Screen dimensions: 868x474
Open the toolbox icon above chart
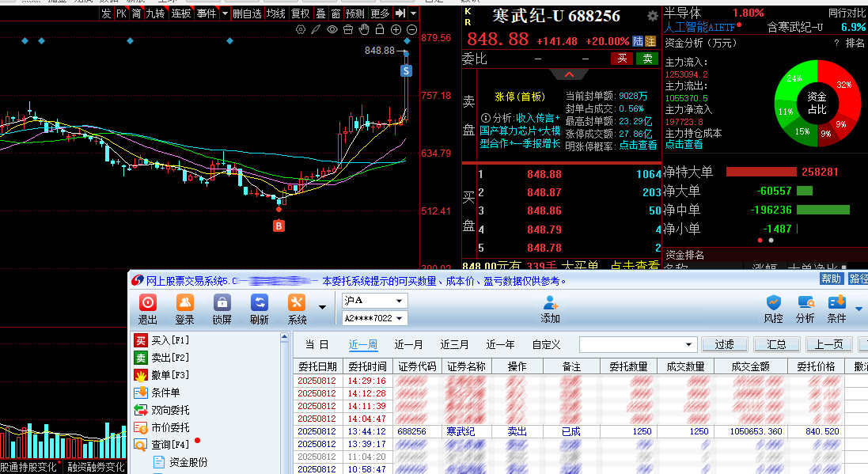(x=348, y=30)
